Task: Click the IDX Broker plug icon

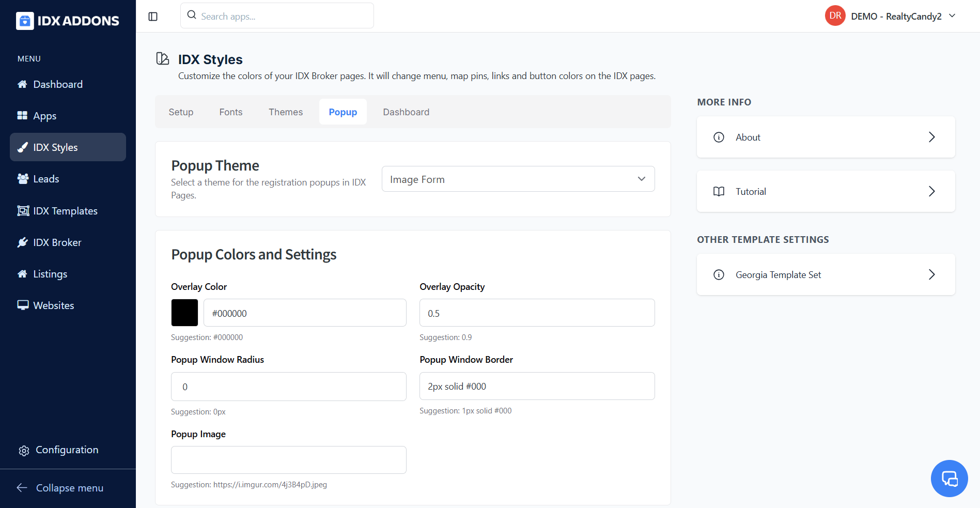Action: click(23, 242)
